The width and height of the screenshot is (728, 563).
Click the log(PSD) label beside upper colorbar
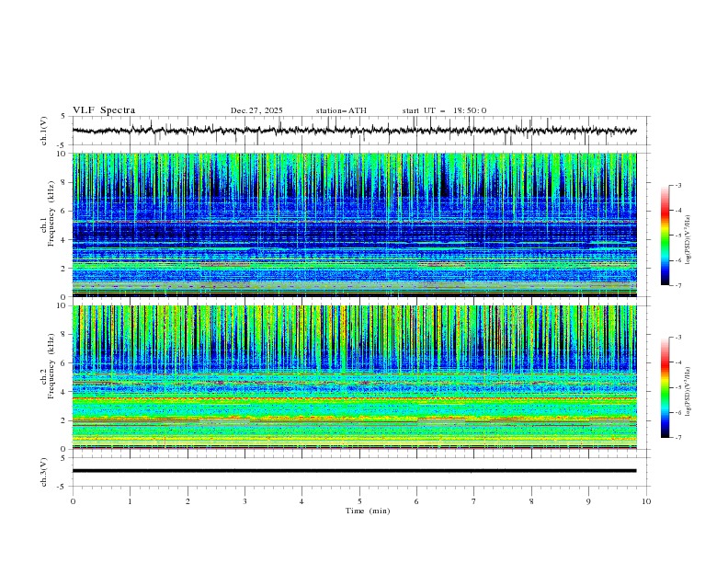point(688,236)
